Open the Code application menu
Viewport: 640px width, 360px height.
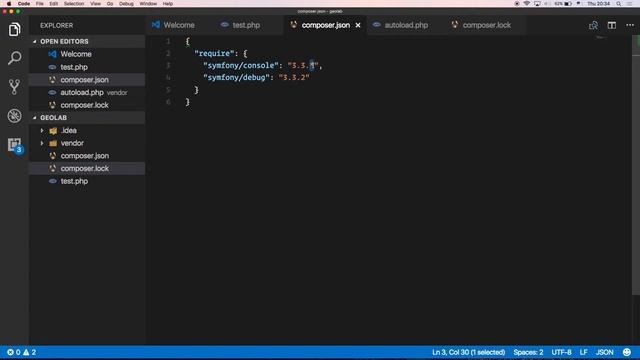point(24,4)
